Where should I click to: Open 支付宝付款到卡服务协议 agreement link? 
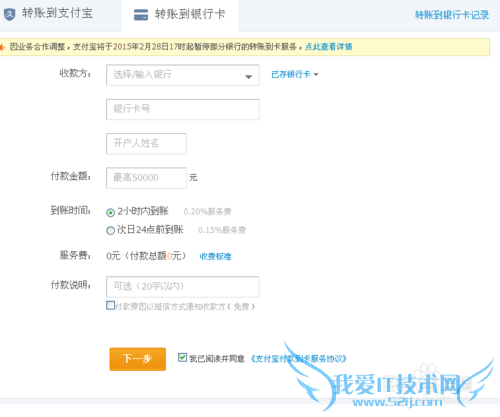tap(298, 359)
